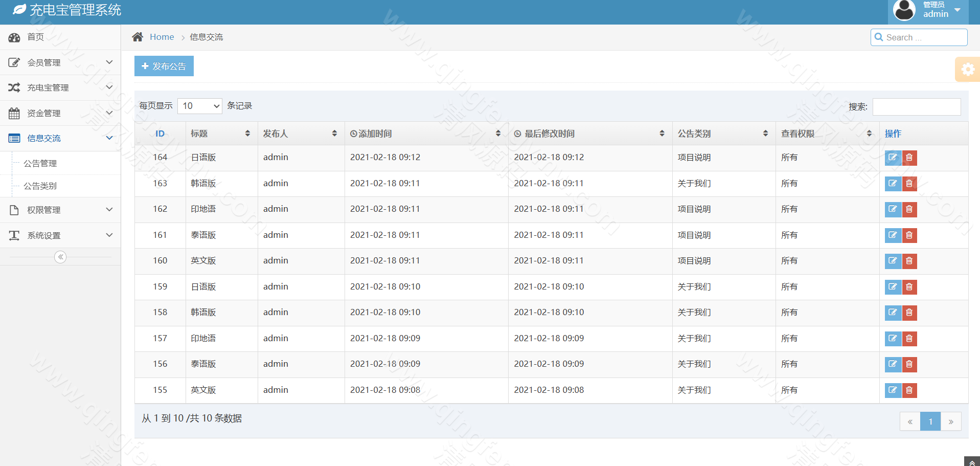Click the delete trash icon for row 163

pyautogui.click(x=909, y=184)
